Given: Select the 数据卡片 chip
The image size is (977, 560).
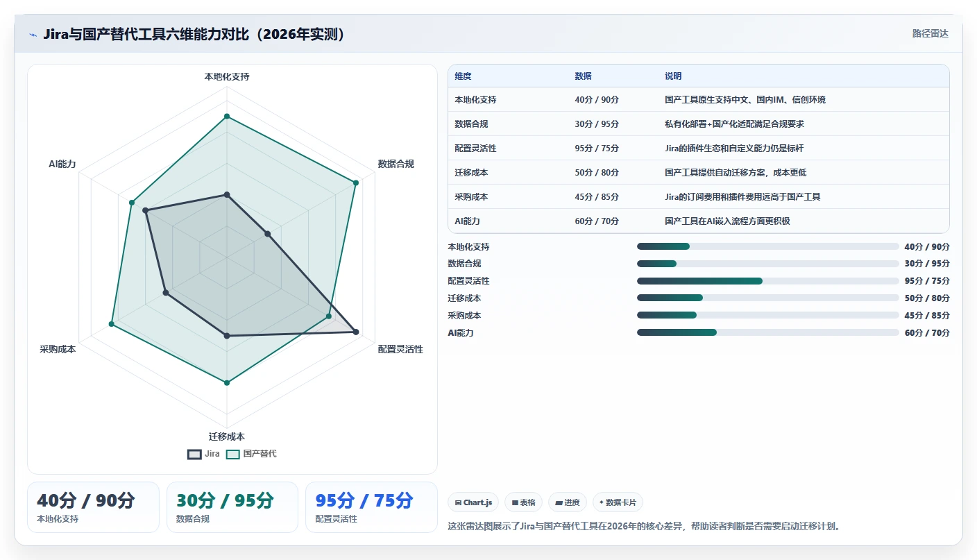Looking at the screenshot, I should pos(618,502).
